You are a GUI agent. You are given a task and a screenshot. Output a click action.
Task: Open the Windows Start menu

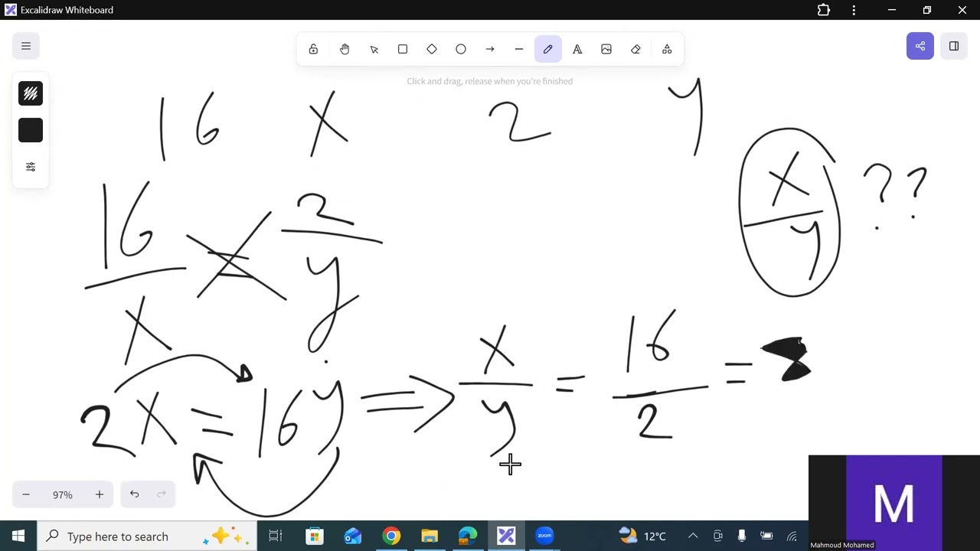pyautogui.click(x=18, y=536)
